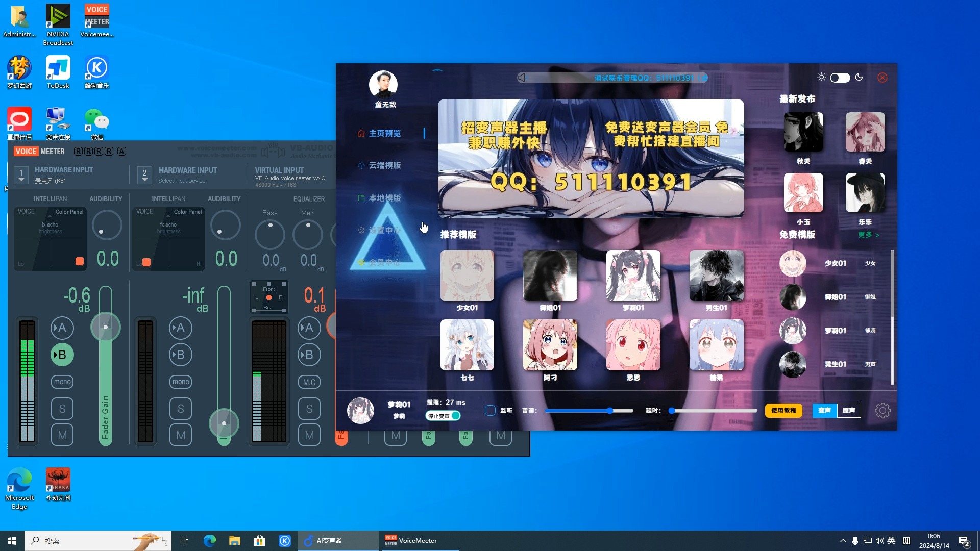Open NVIDIA Broadcast desktop shortcut
The height and width of the screenshot is (551, 980).
(58, 24)
